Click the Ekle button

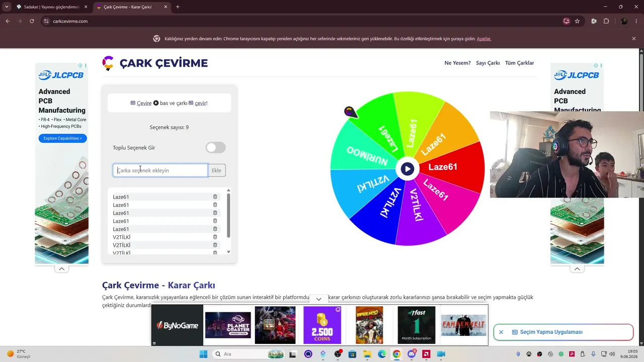pyautogui.click(x=216, y=170)
